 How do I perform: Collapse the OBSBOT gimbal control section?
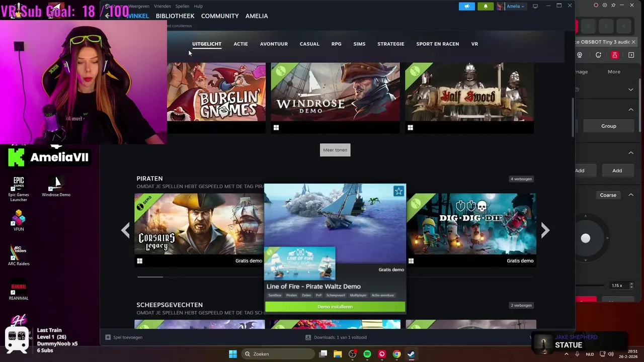click(631, 195)
